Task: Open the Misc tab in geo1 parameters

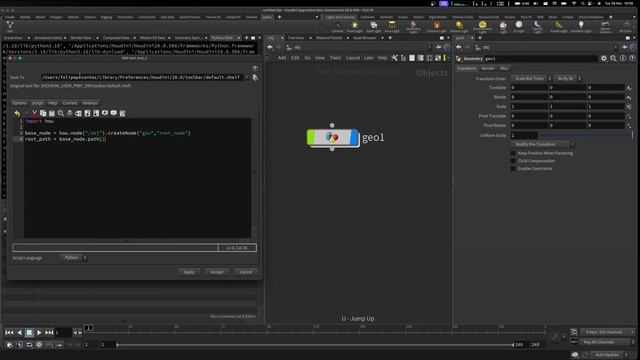Action: (504, 68)
